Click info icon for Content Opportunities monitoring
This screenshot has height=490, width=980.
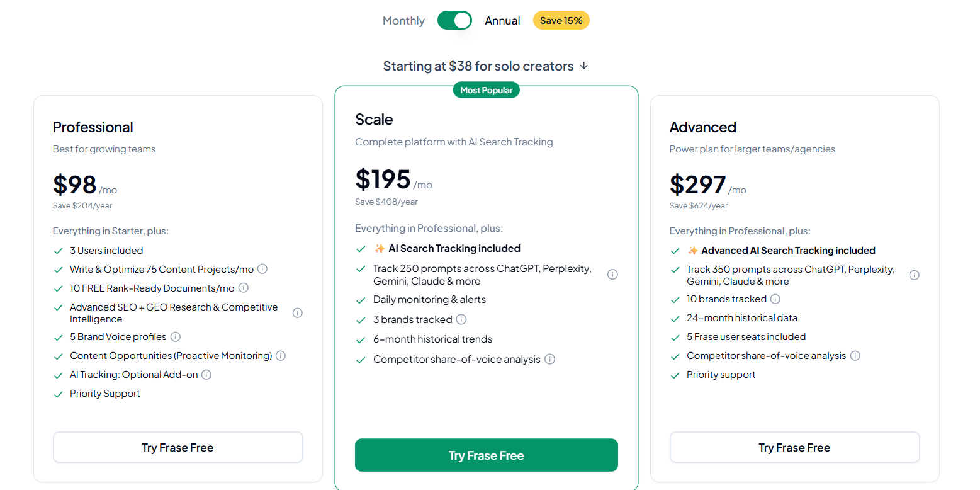(281, 356)
